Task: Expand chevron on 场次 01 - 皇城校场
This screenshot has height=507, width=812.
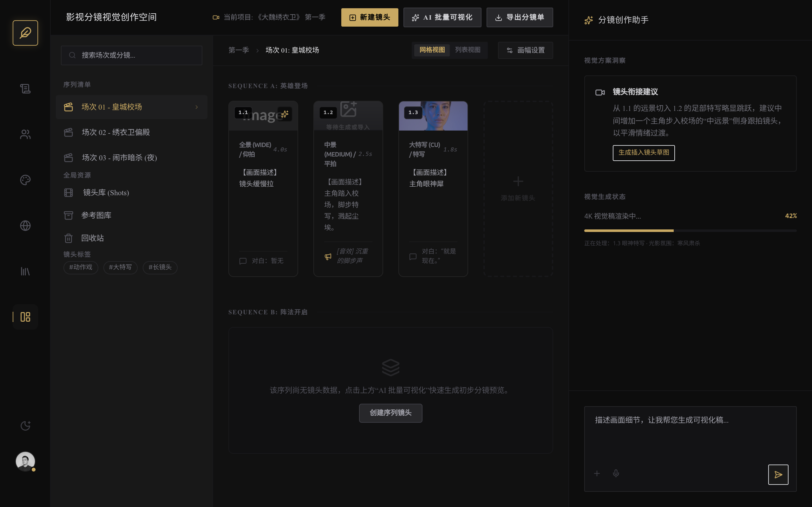Action: 197,107
